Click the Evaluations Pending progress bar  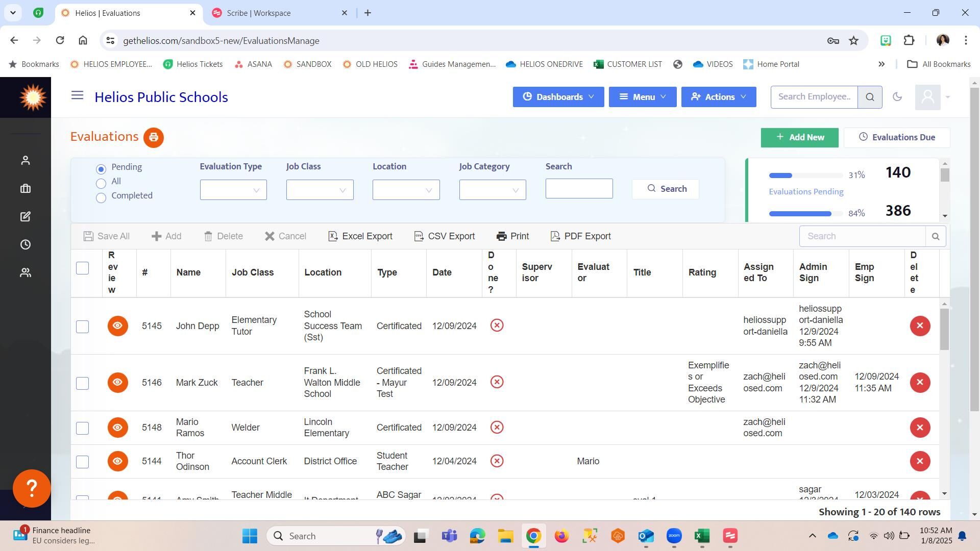click(x=805, y=176)
